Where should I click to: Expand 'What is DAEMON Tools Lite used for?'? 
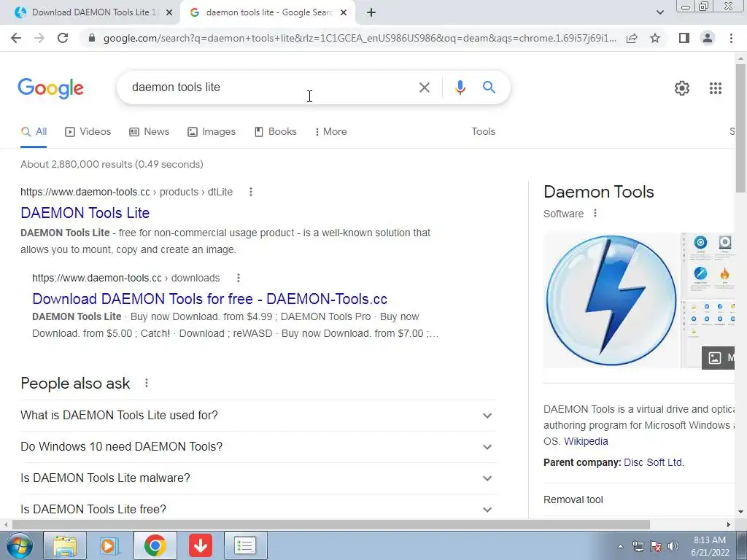pyautogui.click(x=258, y=415)
